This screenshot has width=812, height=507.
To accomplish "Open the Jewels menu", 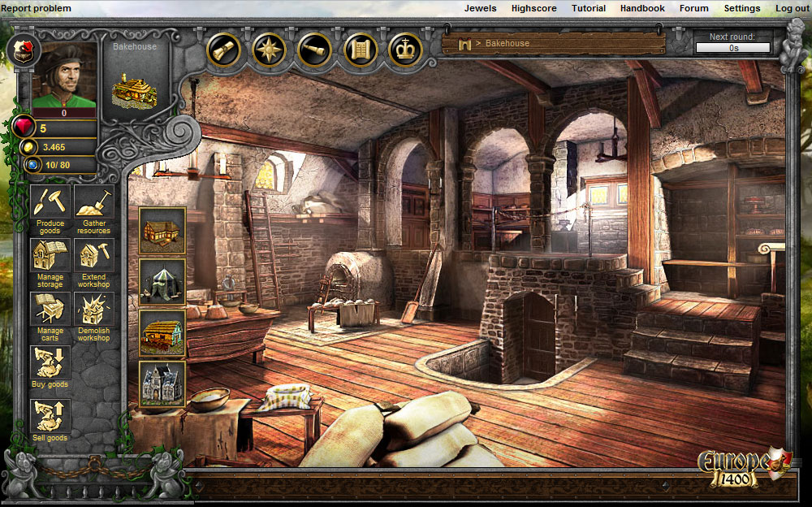I will coord(480,8).
